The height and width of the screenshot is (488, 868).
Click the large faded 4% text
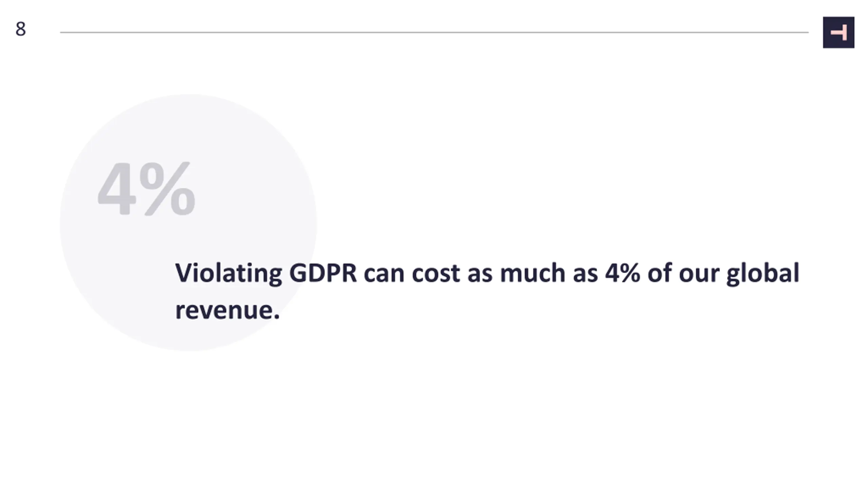point(146,188)
